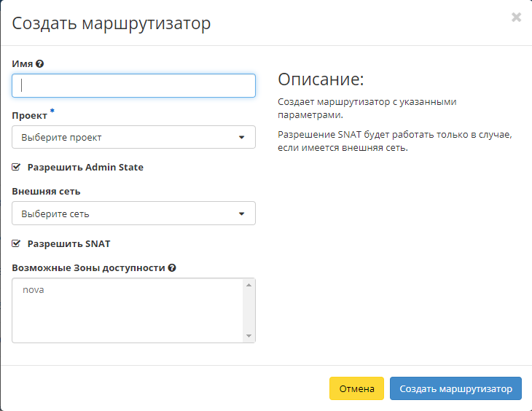Click the help icon beside Имя
532x411 pixels.
(39, 64)
